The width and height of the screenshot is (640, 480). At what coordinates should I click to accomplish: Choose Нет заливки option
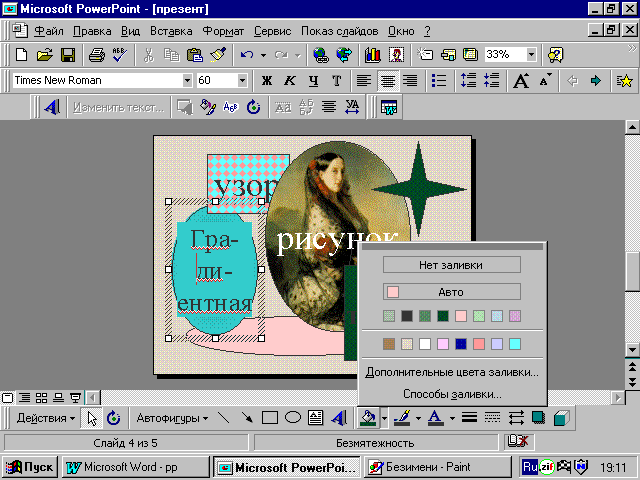pyautogui.click(x=452, y=265)
